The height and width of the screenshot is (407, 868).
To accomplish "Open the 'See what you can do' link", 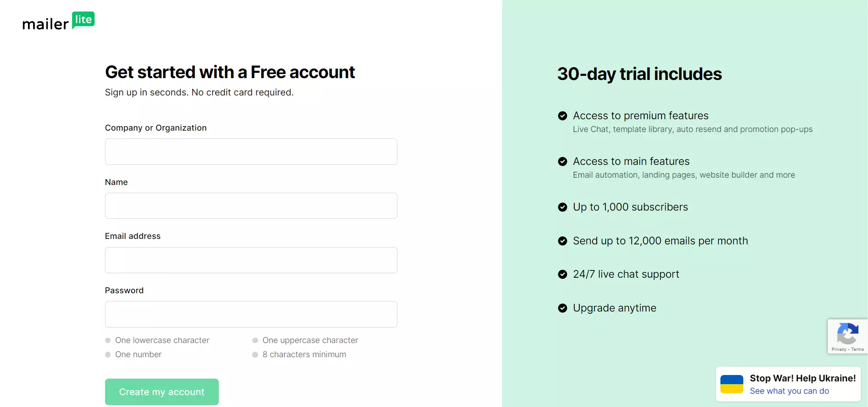I will coord(789,391).
